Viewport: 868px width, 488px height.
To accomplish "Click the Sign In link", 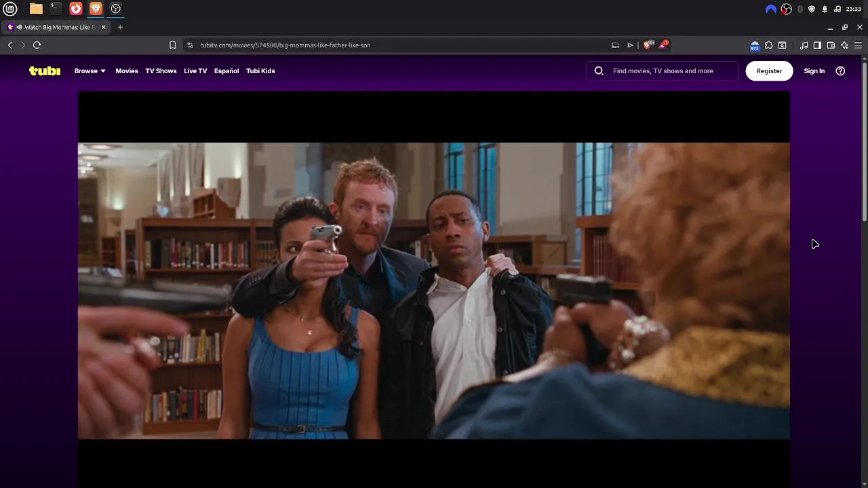I will tap(814, 70).
